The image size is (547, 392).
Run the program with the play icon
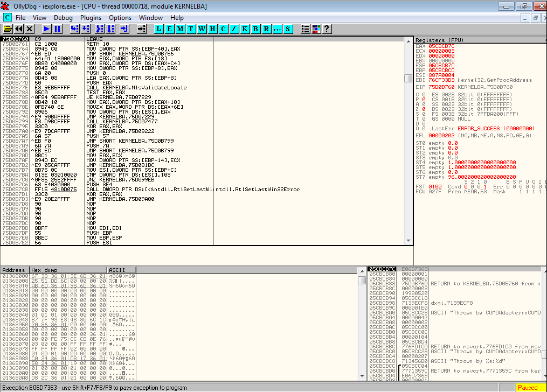click(46, 29)
